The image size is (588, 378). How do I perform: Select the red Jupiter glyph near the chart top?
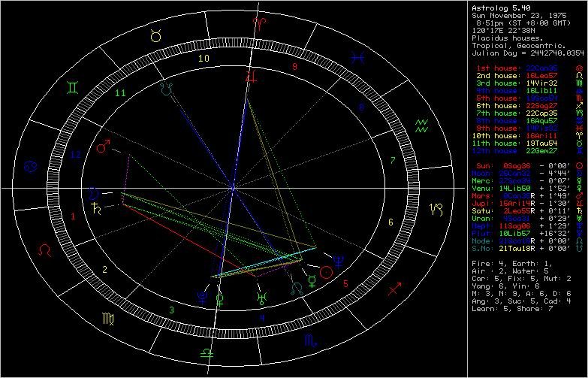(256, 76)
